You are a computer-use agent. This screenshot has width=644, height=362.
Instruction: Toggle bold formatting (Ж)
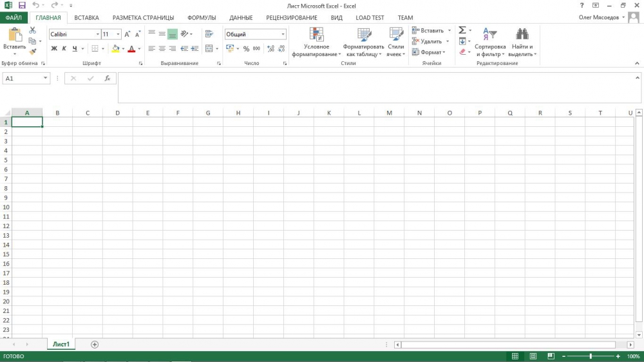[x=54, y=49]
